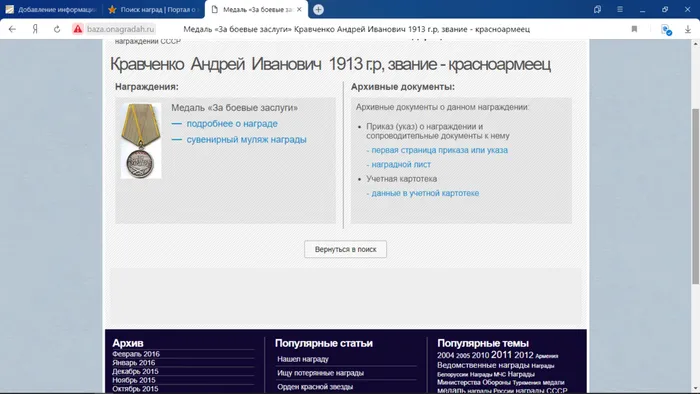Click the "Награждения:" heading

147,87
